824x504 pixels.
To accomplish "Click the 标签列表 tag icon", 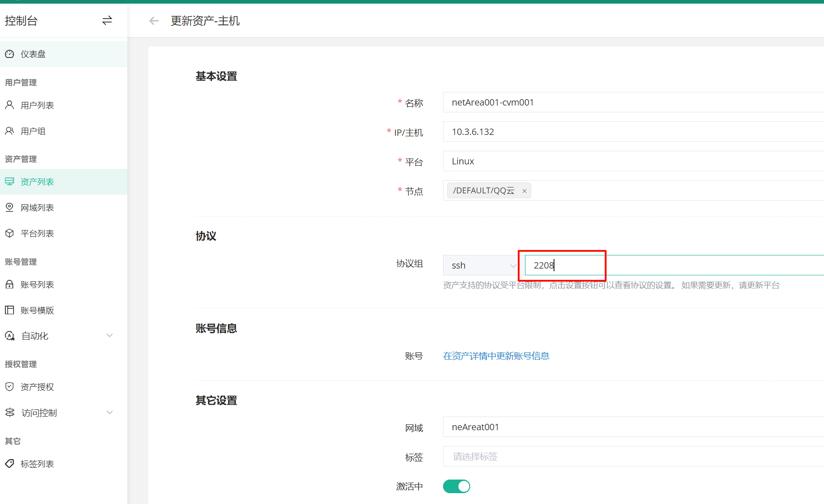I will pos(10,464).
